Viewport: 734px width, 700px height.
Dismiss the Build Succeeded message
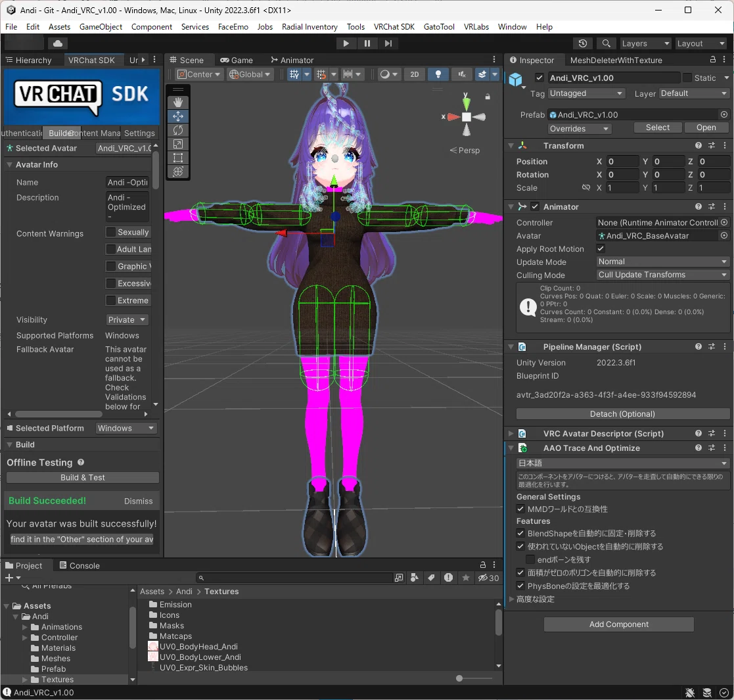click(138, 501)
